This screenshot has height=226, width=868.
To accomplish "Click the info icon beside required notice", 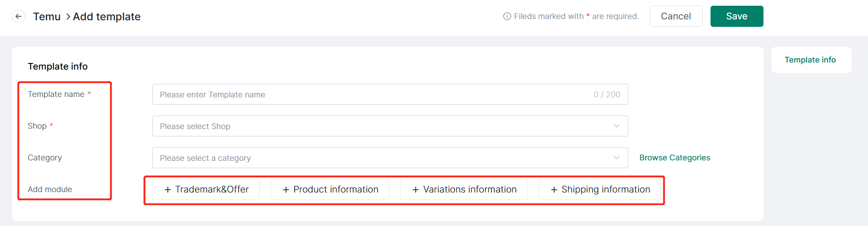I will [x=507, y=16].
